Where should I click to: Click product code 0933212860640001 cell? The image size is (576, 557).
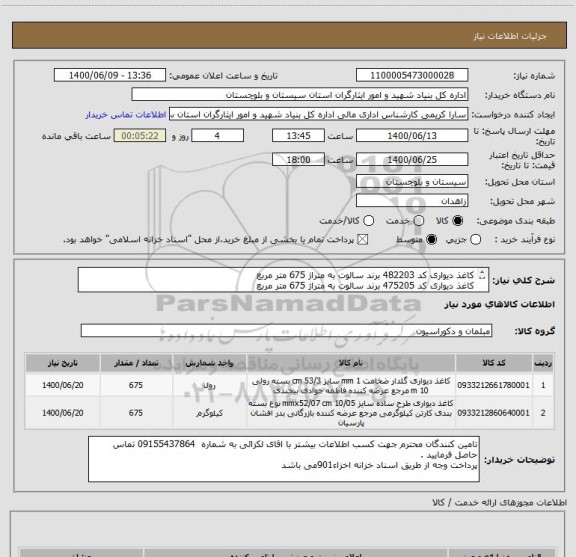(x=493, y=413)
